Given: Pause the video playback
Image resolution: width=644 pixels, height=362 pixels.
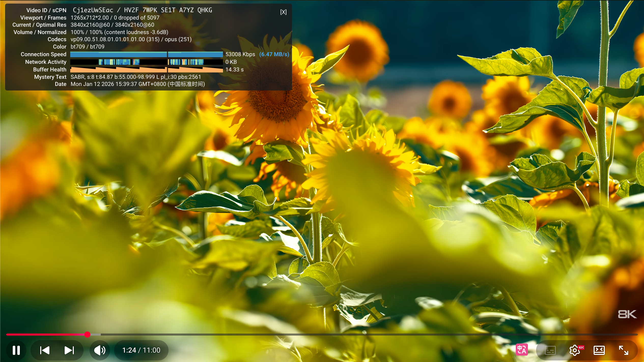Looking at the screenshot, I should (x=16, y=350).
